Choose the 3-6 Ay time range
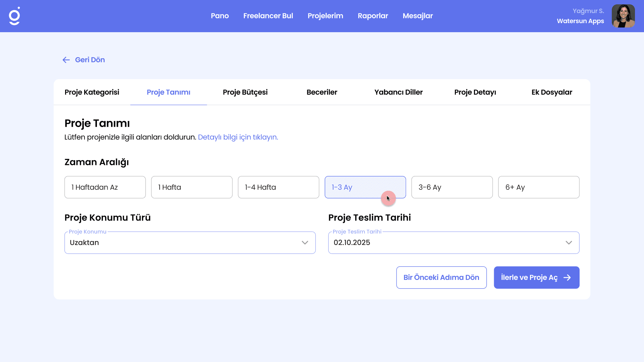 tap(452, 187)
